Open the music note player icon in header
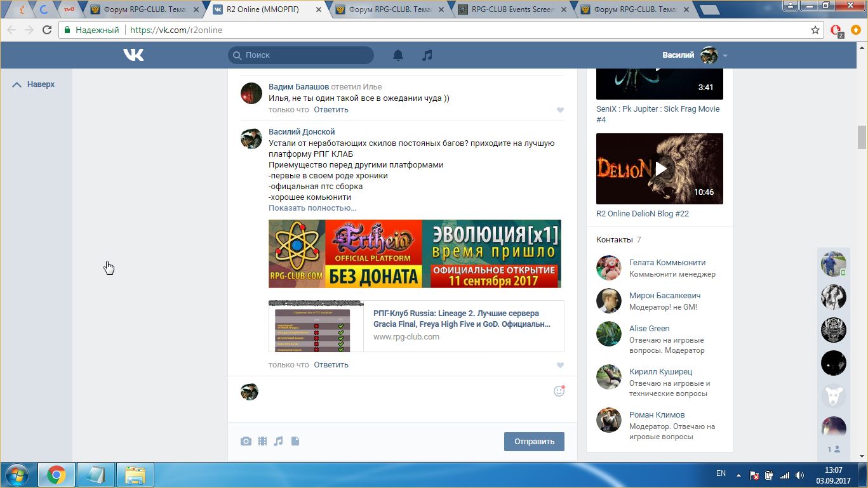868x488 pixels. 427,55
